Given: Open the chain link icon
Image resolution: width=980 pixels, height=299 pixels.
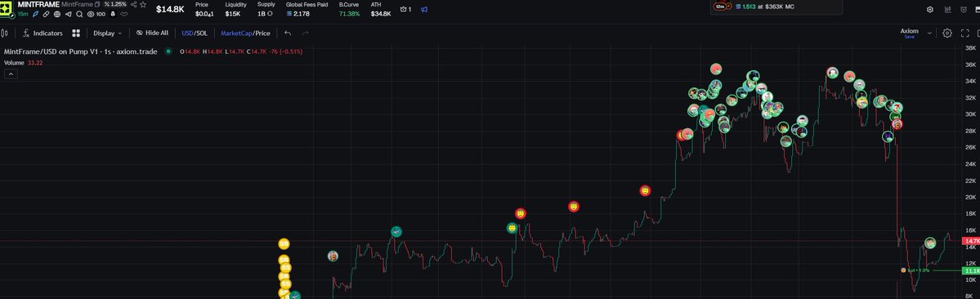Looking at the screenshot, I should point(47,14).
